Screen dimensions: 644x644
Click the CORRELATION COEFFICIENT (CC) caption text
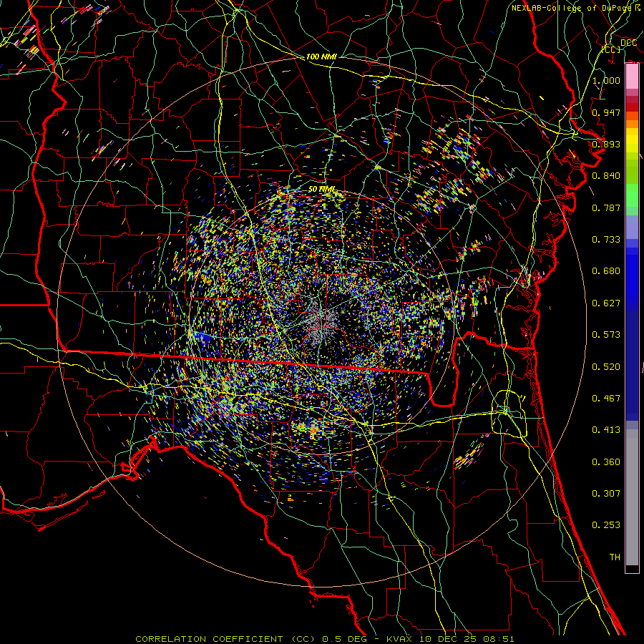[224, 639]
